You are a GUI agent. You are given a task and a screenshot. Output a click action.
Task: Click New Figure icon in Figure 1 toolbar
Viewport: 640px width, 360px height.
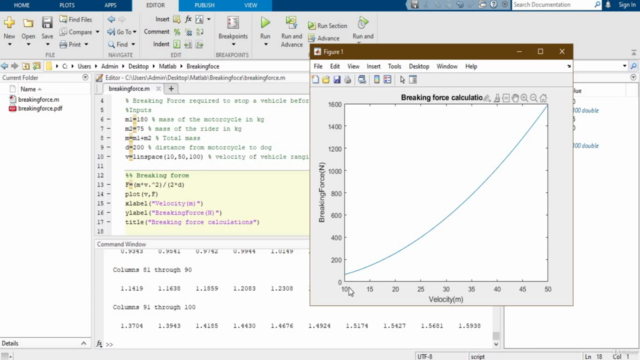(x=316, y=80)
